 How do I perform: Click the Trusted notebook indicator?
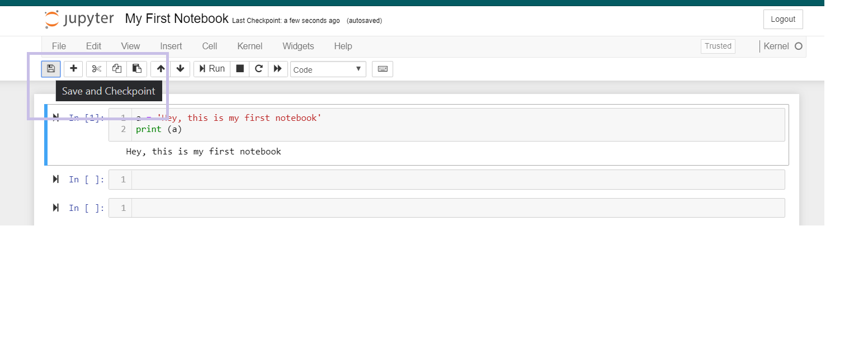coord(718,46)
